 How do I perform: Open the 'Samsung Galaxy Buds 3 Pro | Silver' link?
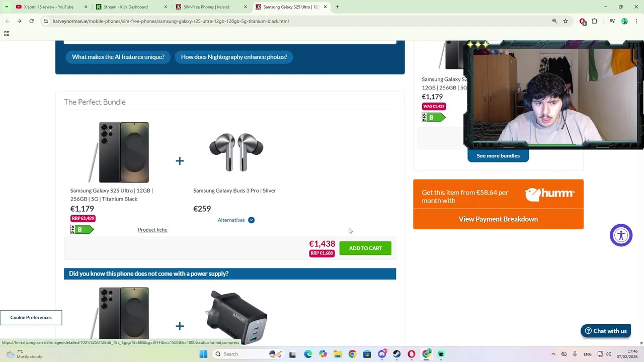click(x=234, y=191)
